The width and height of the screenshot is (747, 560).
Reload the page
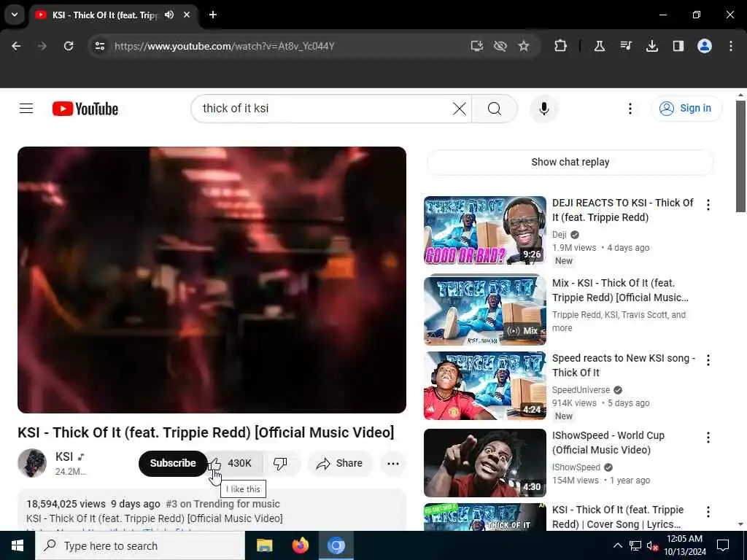point(69,46)
